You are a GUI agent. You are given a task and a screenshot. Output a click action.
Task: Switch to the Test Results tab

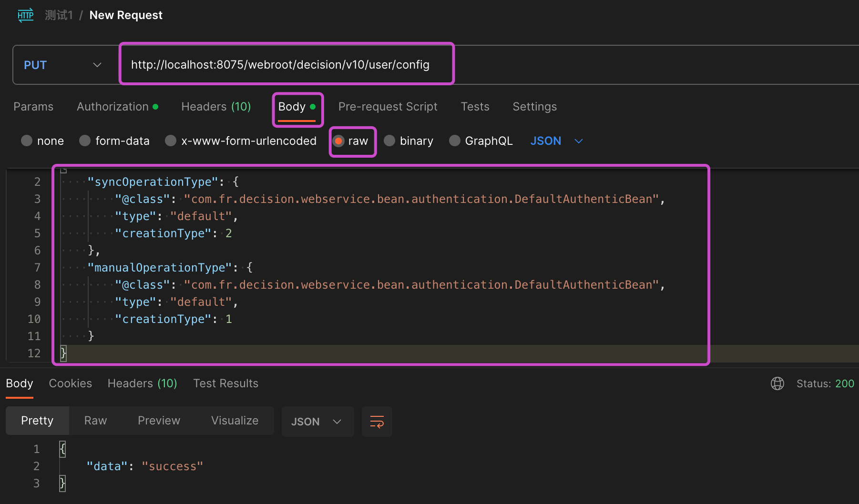[225, 383]
